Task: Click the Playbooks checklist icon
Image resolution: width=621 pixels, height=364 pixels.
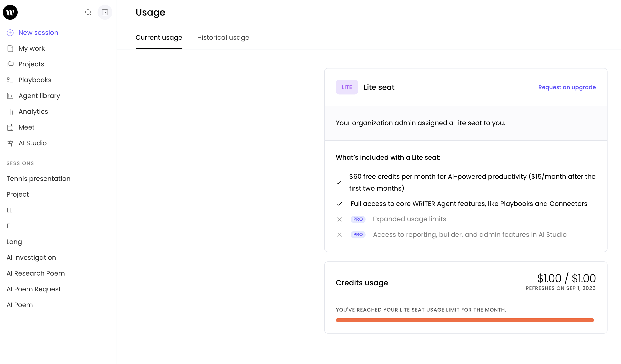Action: click(10, 80)
